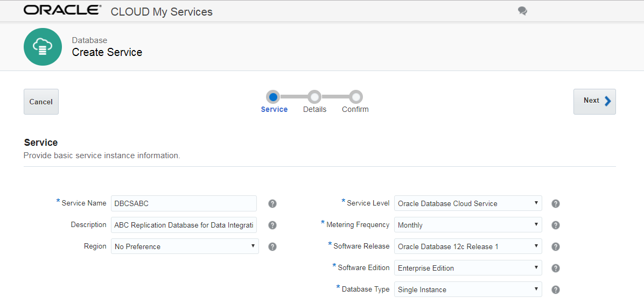Screen dimensions: 644x304
Task: Click the Create Service heading text
Action: tap(107, 53)
